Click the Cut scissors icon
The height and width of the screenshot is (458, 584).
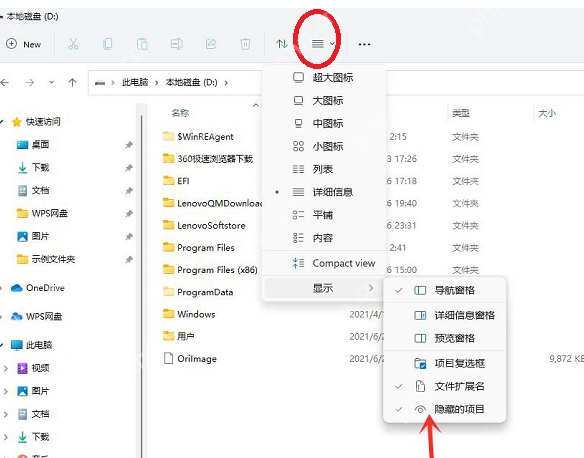[73, 44]
